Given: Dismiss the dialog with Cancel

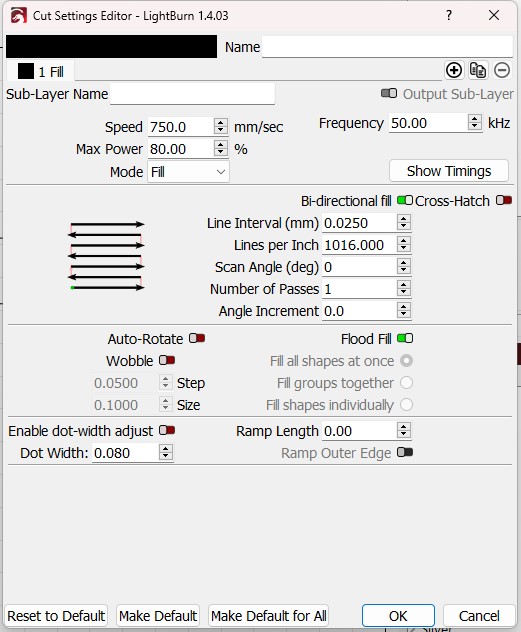Looking at the screenshot, I should coord(479,616).
